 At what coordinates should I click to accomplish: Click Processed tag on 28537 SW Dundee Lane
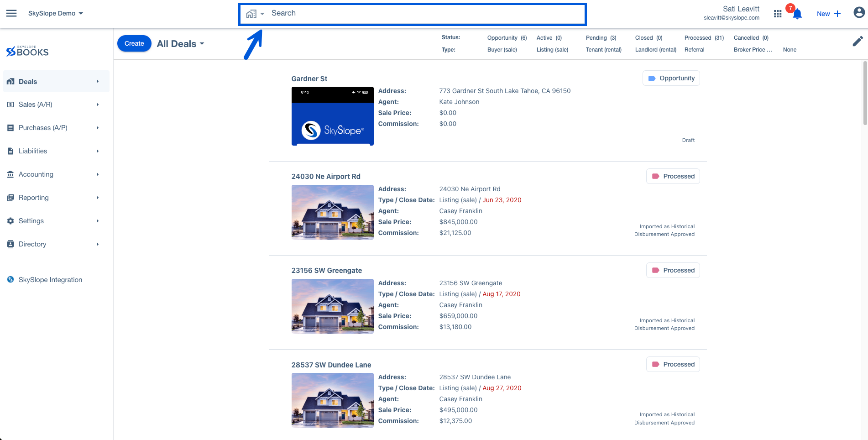(673, 364)
